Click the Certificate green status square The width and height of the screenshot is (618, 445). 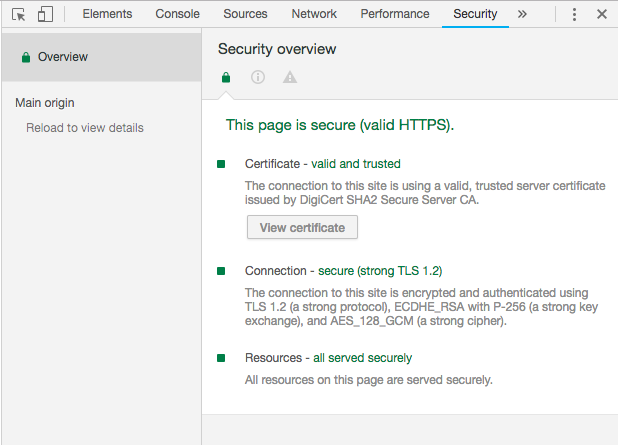[x=222, y=163]
